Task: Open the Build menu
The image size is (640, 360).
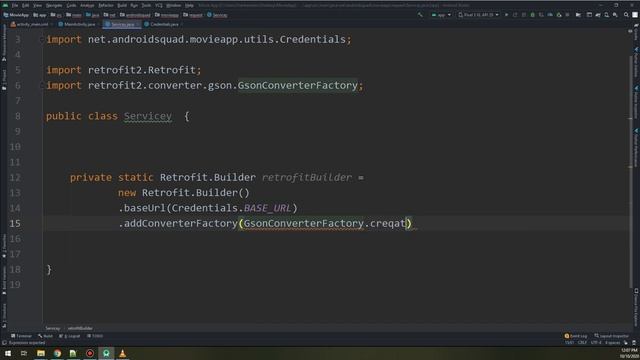Action: pyautogui.click(x=122, y=6)
